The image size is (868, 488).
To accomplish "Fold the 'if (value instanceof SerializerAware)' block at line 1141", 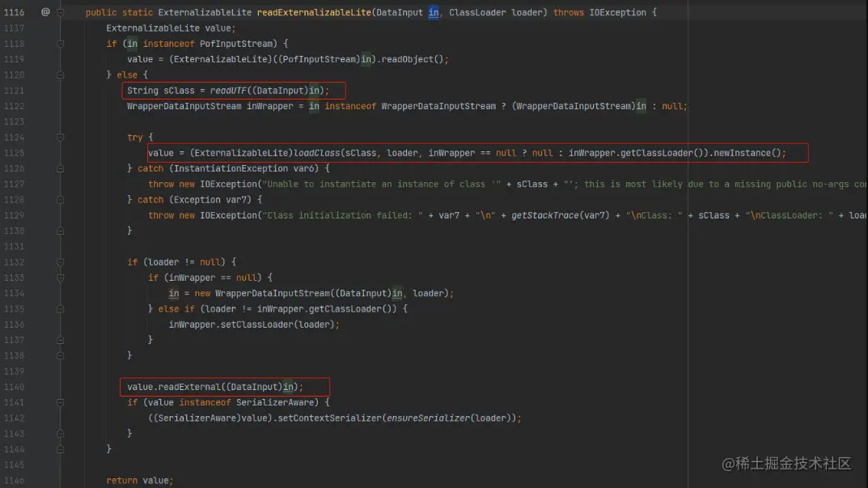I will click(61, 403).
